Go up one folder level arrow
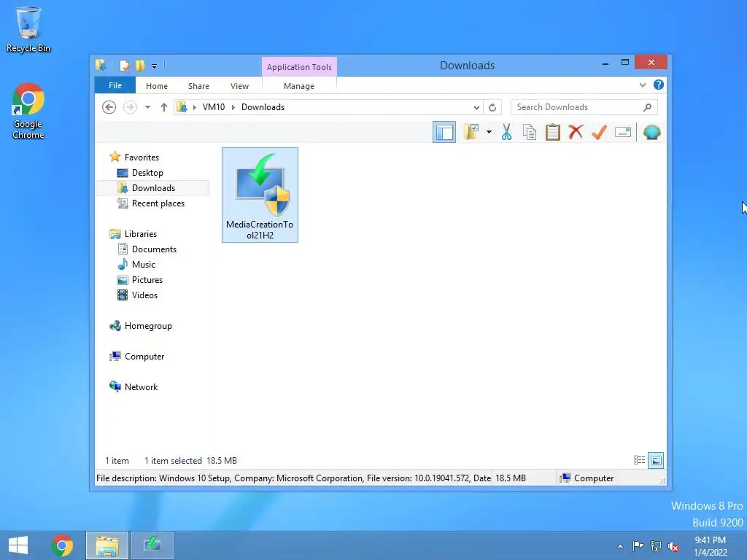747x560 pixels. (x=164, y=107)
